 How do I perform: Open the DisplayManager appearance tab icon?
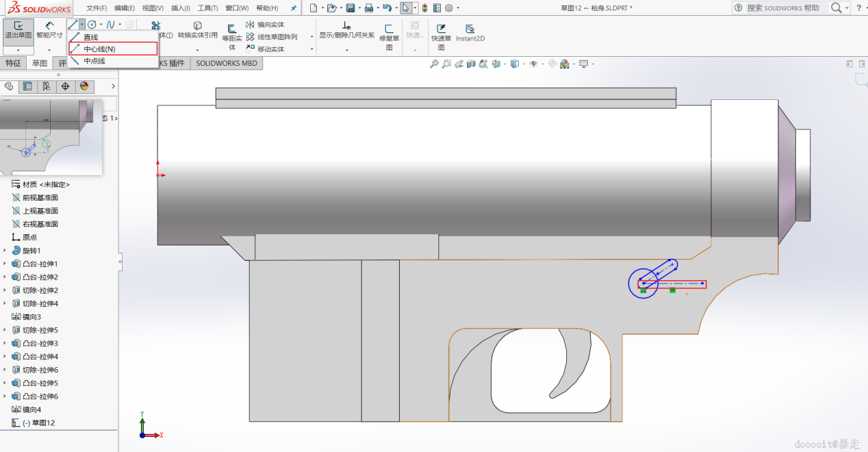[x=84, y=86]
